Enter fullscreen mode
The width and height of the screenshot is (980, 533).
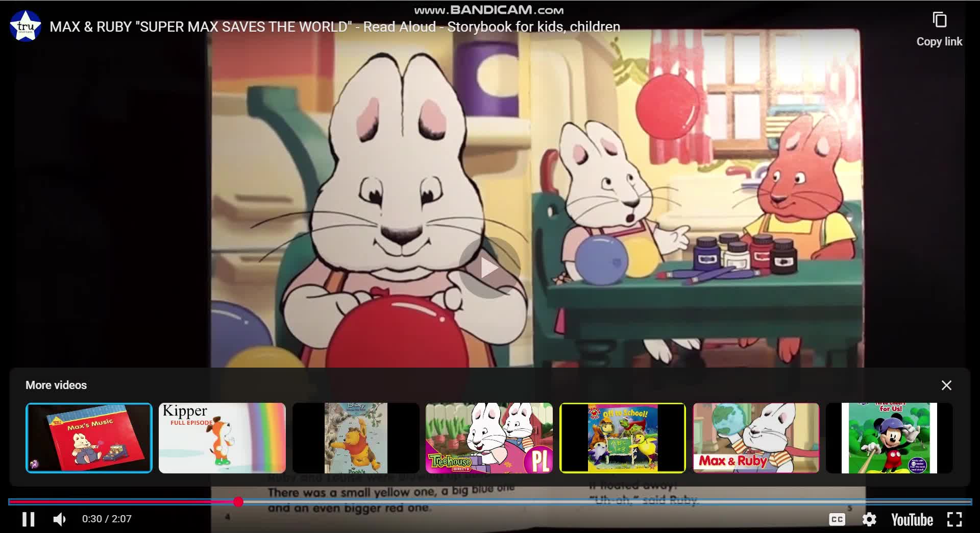[x=954, y=519]
